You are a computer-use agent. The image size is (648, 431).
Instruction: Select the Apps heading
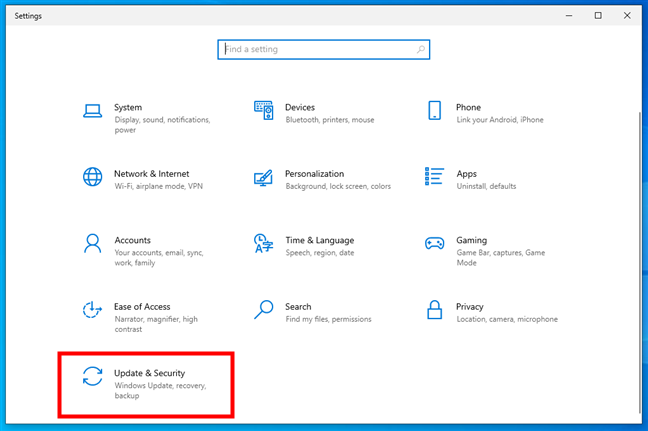(x=467, y=174)
